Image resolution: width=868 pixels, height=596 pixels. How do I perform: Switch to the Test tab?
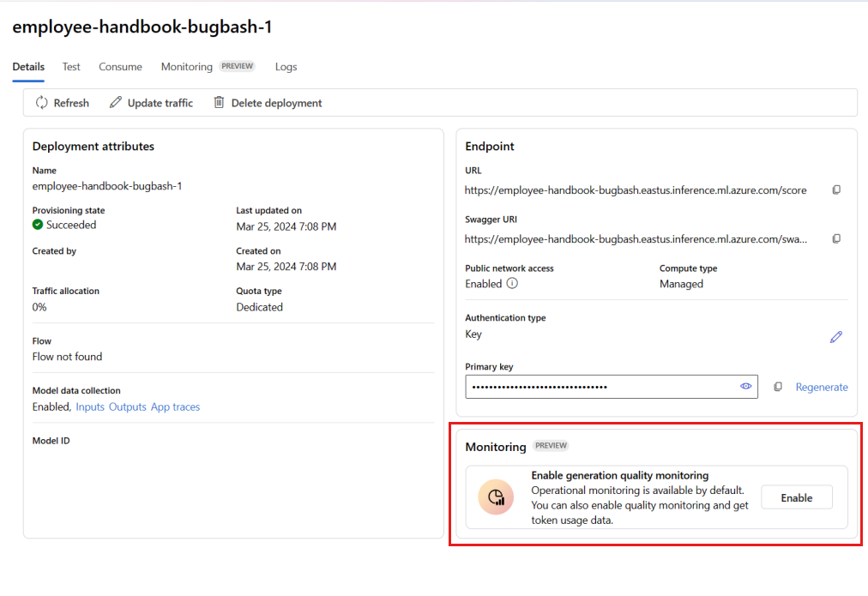pos(71,66)
